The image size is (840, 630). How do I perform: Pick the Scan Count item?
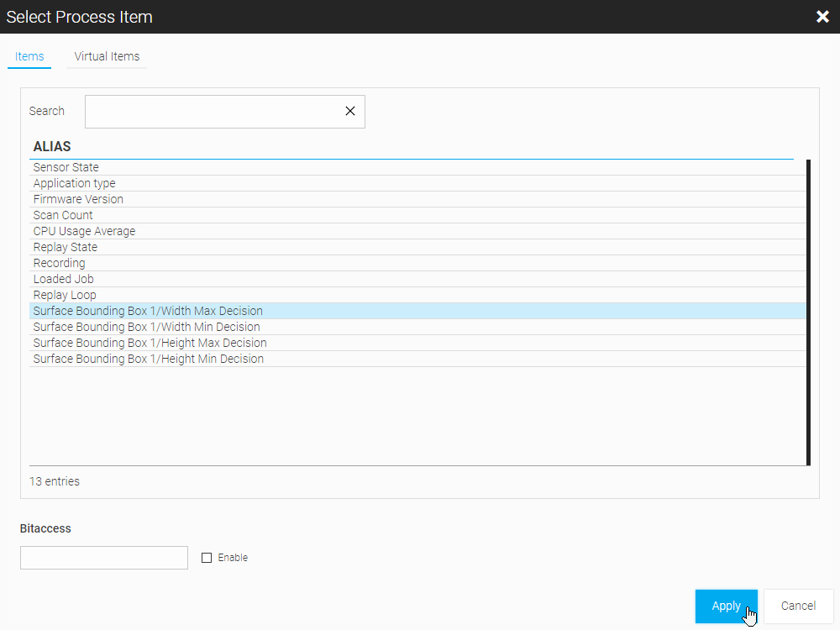coord(63,215)
